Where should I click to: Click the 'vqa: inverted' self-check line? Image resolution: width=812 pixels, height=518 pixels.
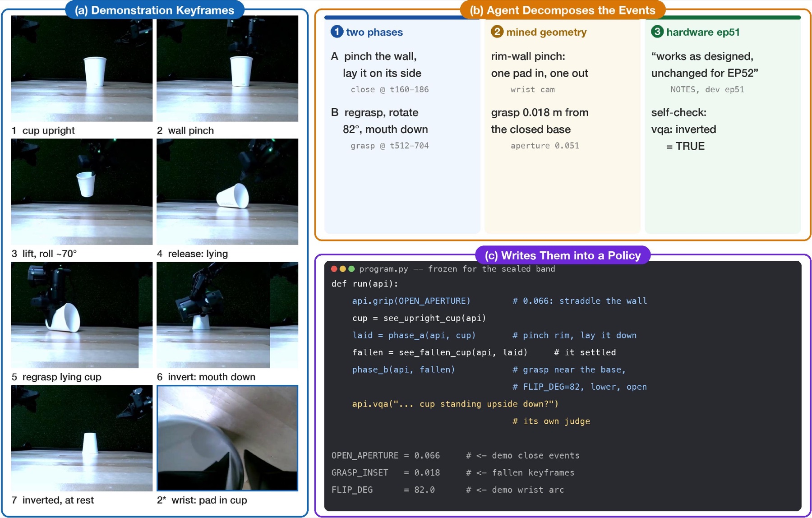(683, 129)
